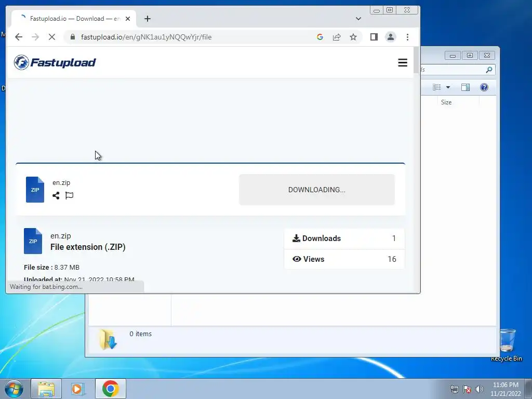
Task: Open the network tray icon
Action: (x=454, y=389)
